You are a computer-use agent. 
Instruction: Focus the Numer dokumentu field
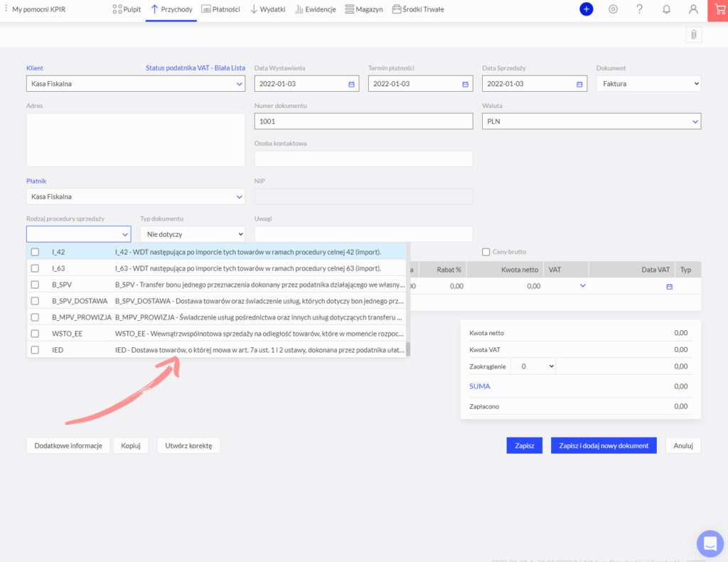pos(363,121)
